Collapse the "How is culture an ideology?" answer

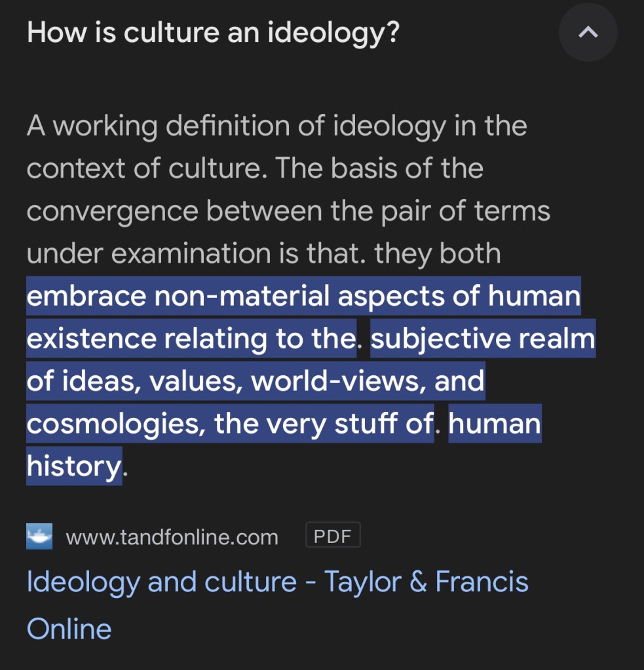pyautogui.click(x=588, y=32)
